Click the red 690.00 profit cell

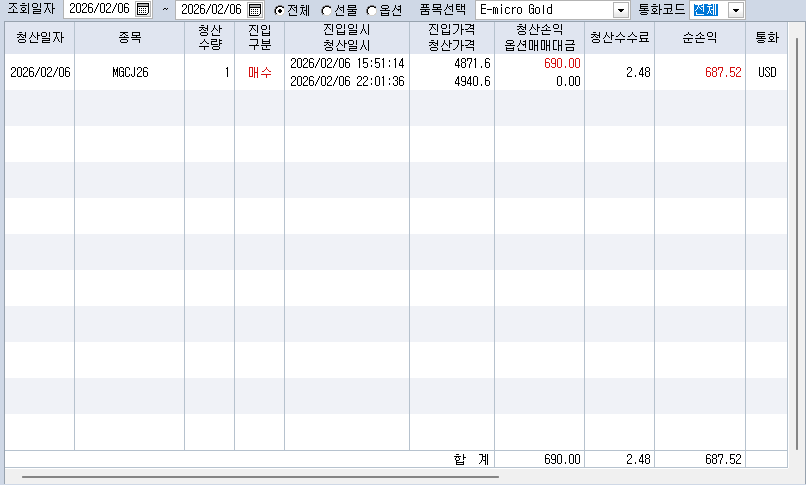coord(562,64)
